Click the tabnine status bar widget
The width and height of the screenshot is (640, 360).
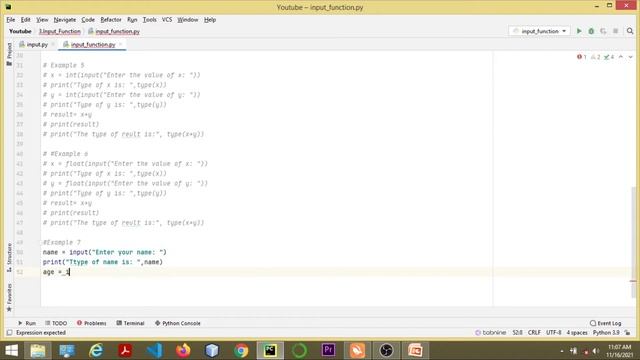491,333
